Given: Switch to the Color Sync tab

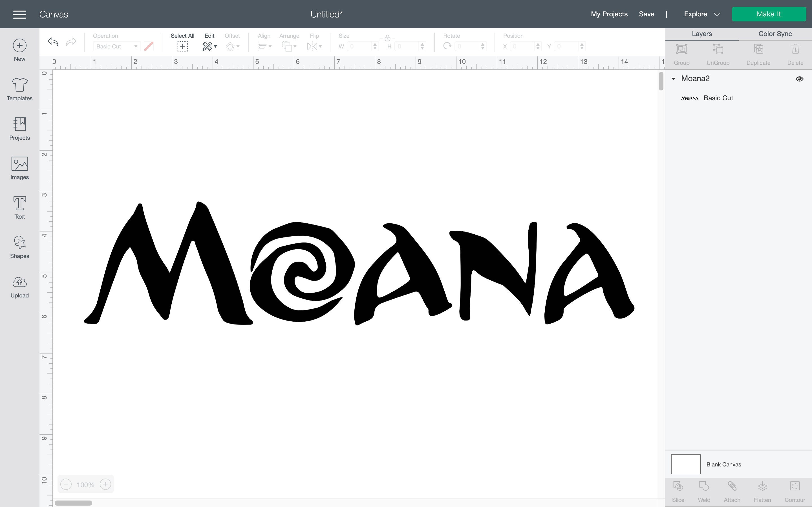Looking at the screenshot, I should coord(775,34).
